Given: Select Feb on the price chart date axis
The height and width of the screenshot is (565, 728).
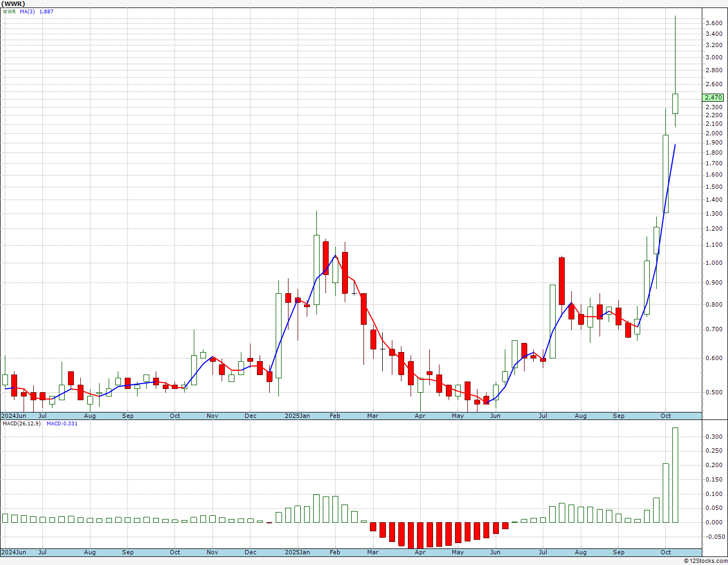Looking at the screenshot, I should 335,416.
